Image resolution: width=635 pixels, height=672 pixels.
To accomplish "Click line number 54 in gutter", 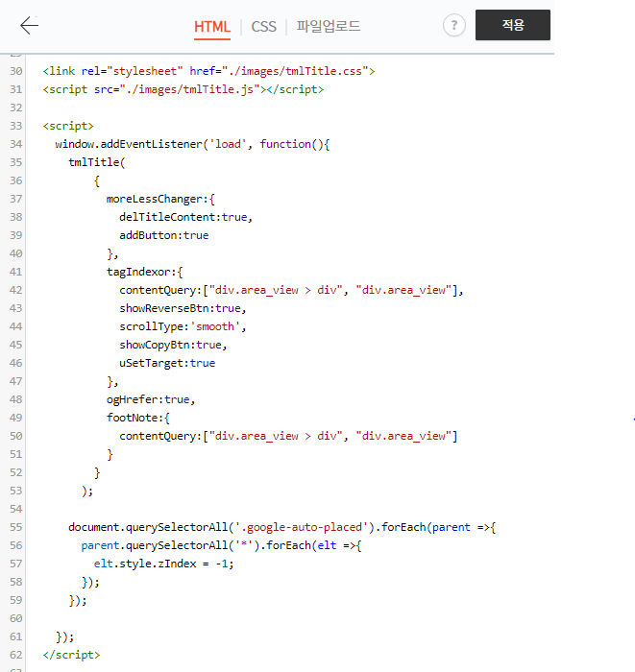I will (x=16, y=509).
